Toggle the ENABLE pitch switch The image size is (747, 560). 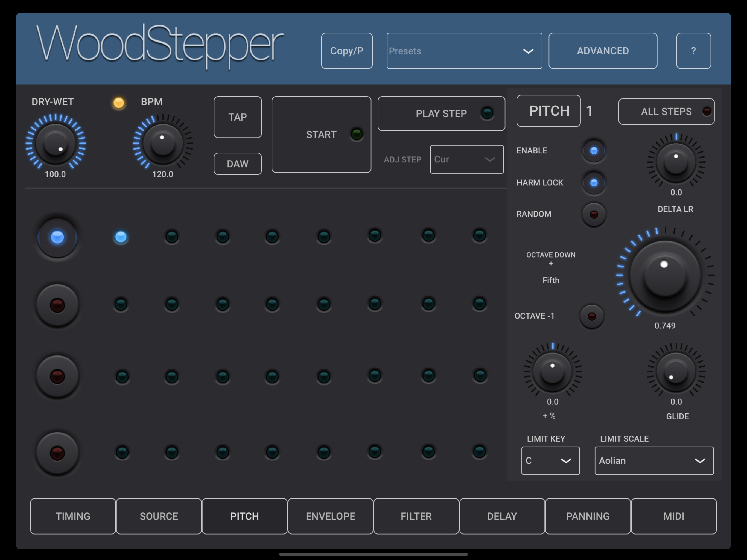[x=594, y=151]
